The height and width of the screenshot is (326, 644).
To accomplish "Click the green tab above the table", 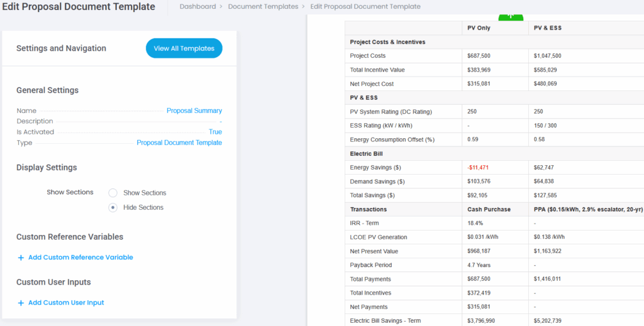I will [x=511, y=17].
